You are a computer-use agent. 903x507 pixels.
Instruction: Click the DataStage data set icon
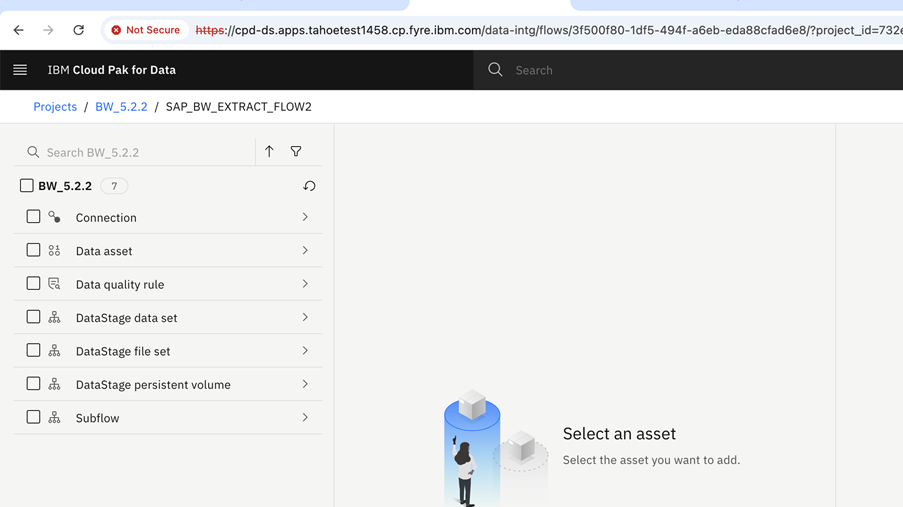(x=54, y=317)
